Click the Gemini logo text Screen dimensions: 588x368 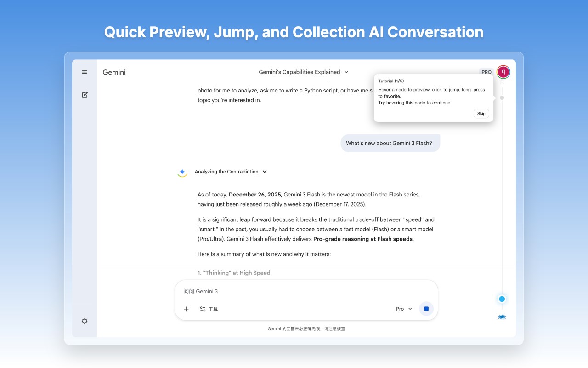click(x=114, y=72)
